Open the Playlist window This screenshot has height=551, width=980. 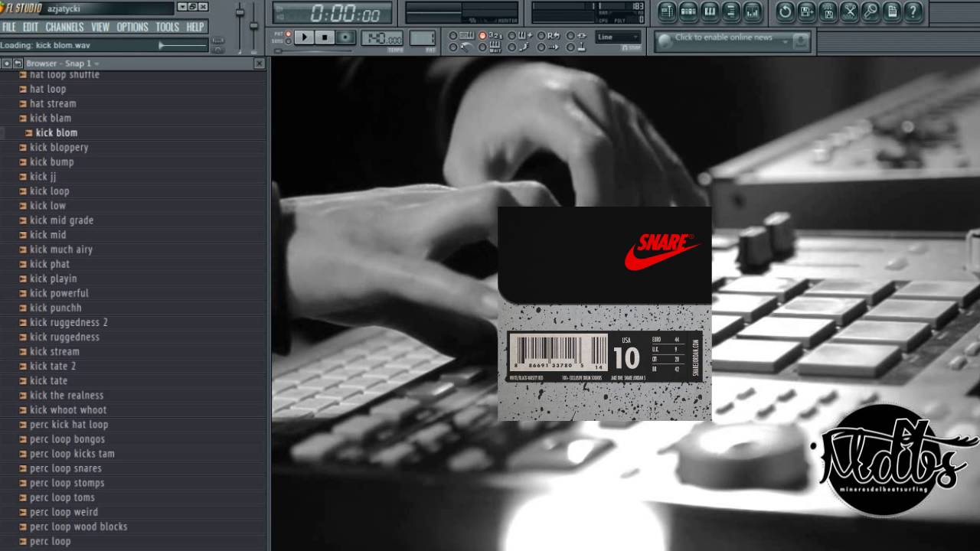click(x=667, y=11)
